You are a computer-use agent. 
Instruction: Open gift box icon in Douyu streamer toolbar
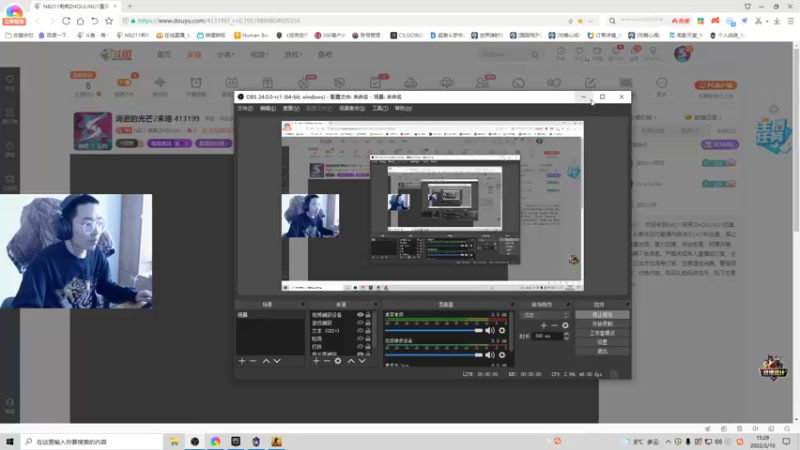pyautogui.click(x=267, y=82)
